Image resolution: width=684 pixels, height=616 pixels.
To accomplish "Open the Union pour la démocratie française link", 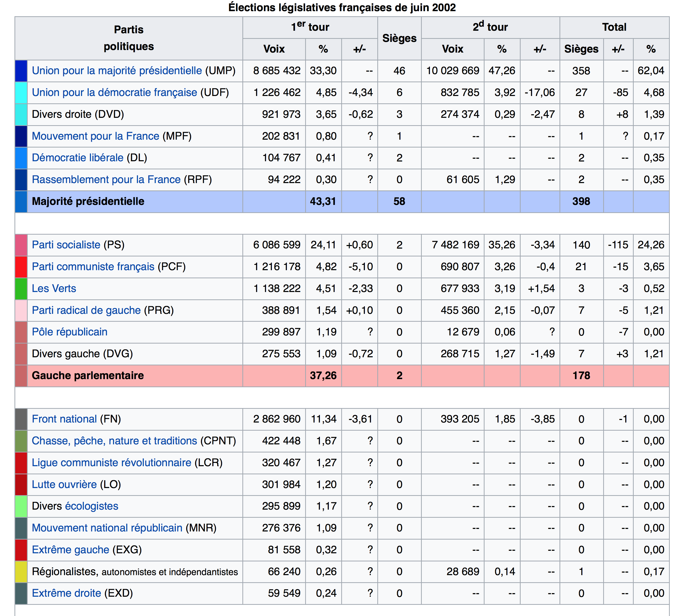I will [x=114, y=92].
